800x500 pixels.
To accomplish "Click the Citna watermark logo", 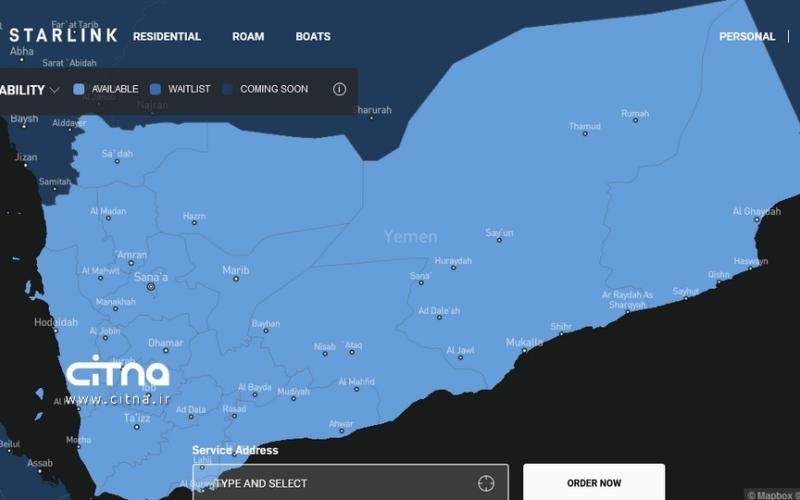I will pos(118,380).
